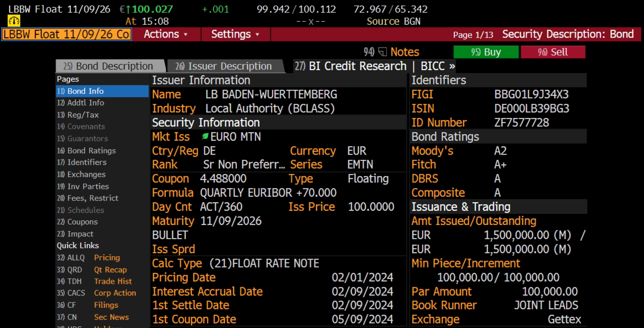Open CACS Corp Action quick link
The width and height of the screenshot is (644, 328).
tap(102, 293)
